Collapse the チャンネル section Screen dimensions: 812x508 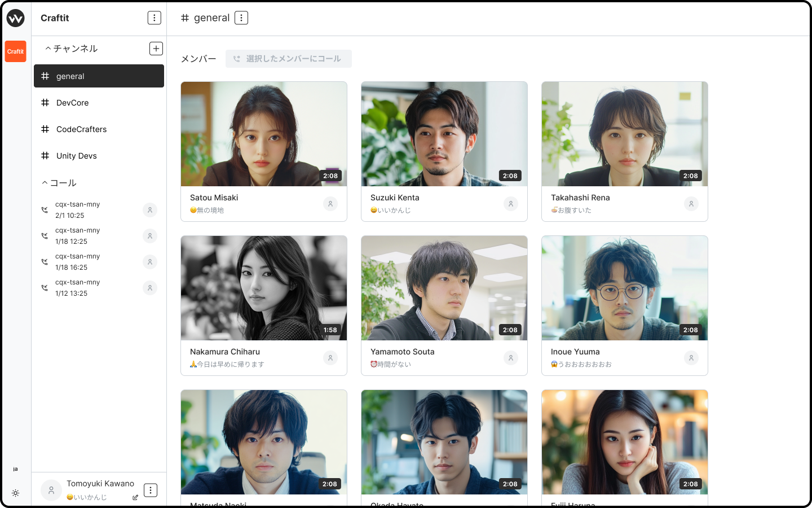pos(48,49)
